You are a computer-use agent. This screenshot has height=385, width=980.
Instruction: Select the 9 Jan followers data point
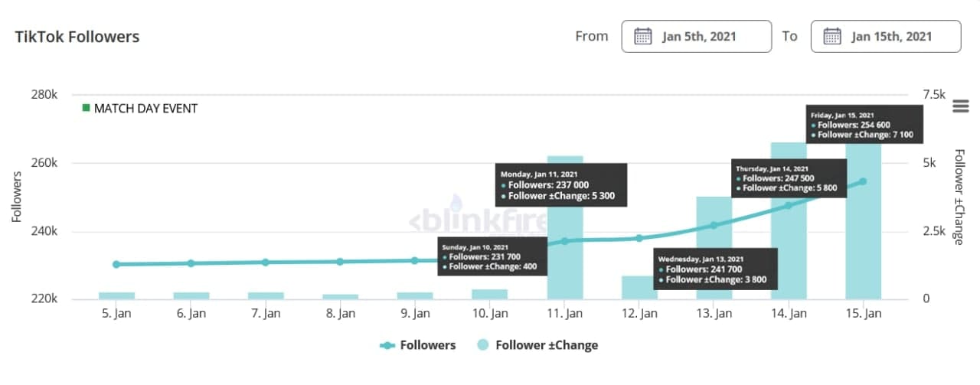415,260
